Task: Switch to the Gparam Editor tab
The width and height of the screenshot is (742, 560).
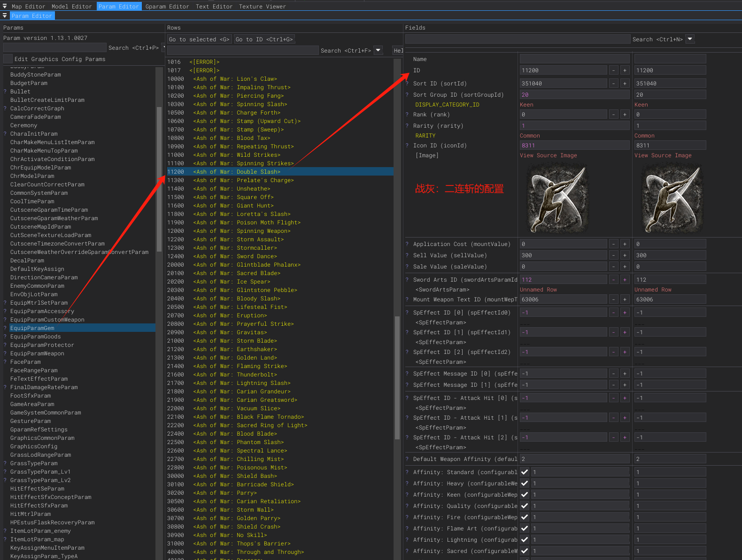Action: [x=167, y=7]
